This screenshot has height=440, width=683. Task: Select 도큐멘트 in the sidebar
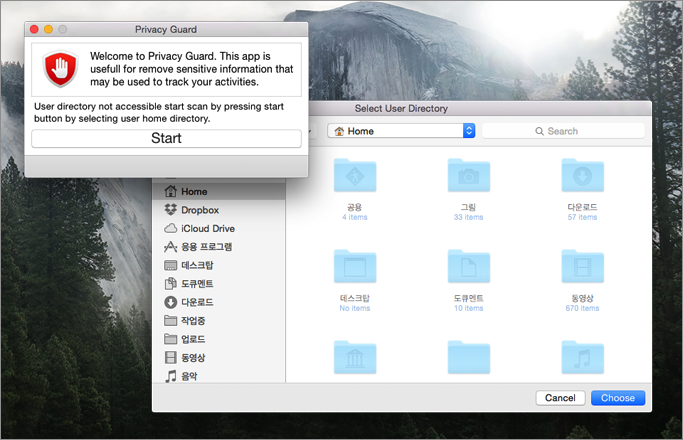[x=219, y=284]
